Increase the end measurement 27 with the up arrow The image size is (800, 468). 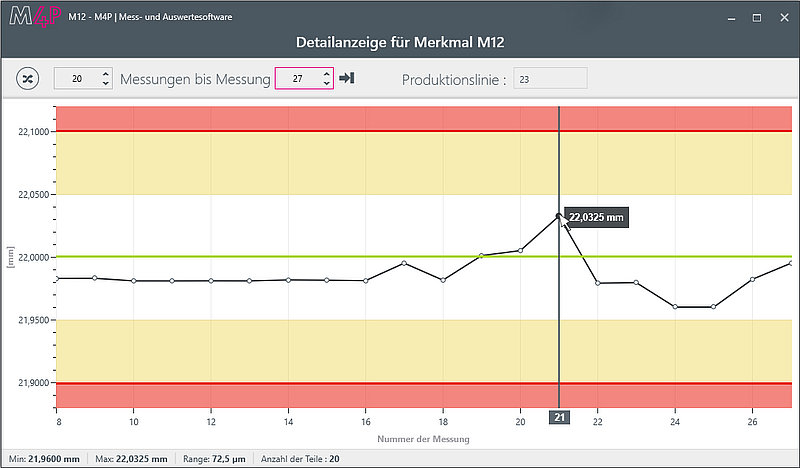point(327,74)
